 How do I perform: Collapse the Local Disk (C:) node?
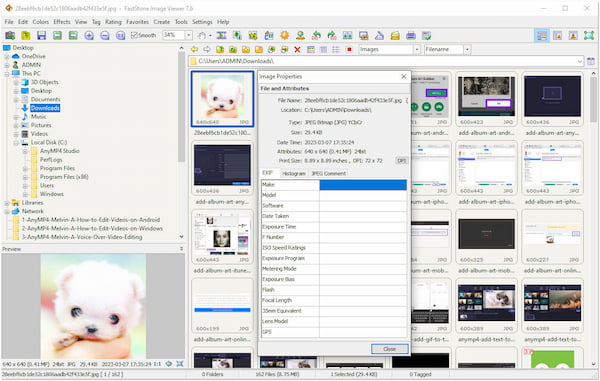point(16,142)
